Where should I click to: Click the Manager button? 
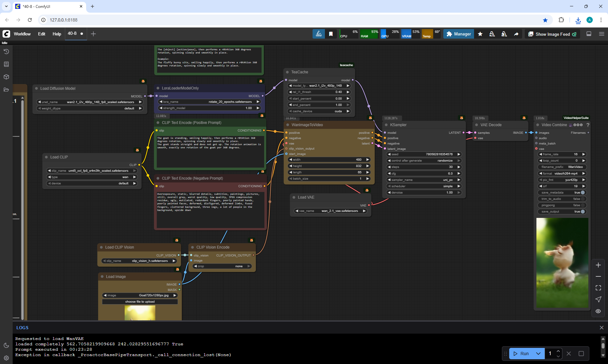click(x=459, y=34)
